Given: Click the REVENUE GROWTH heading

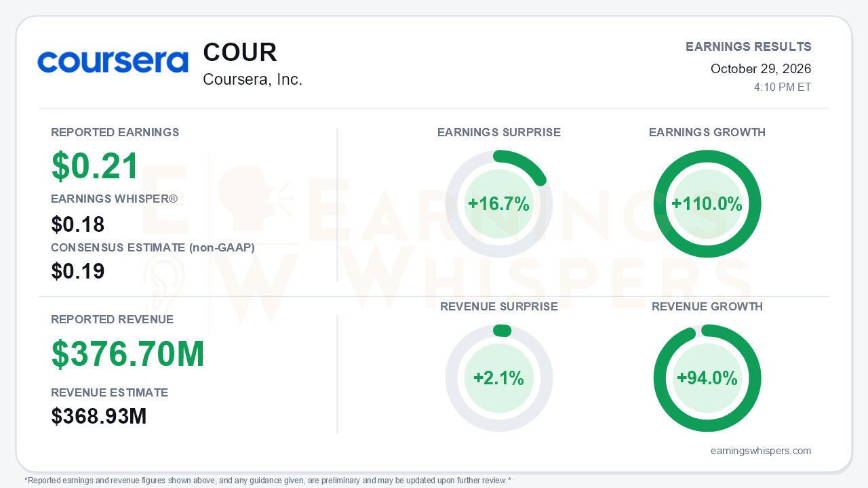Looking at the screenshot, I should [x=707, y=306].
